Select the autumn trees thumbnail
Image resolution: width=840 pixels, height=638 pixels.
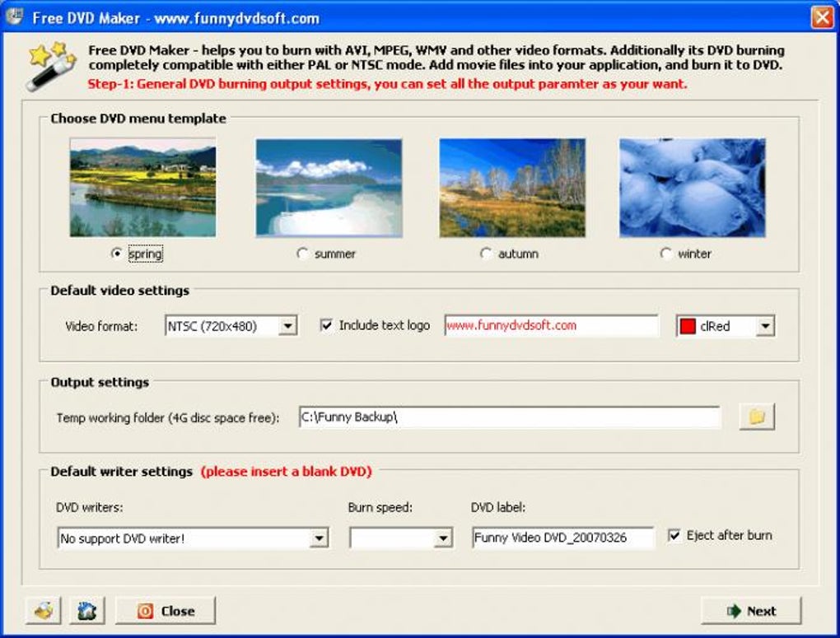coord(512,188)
